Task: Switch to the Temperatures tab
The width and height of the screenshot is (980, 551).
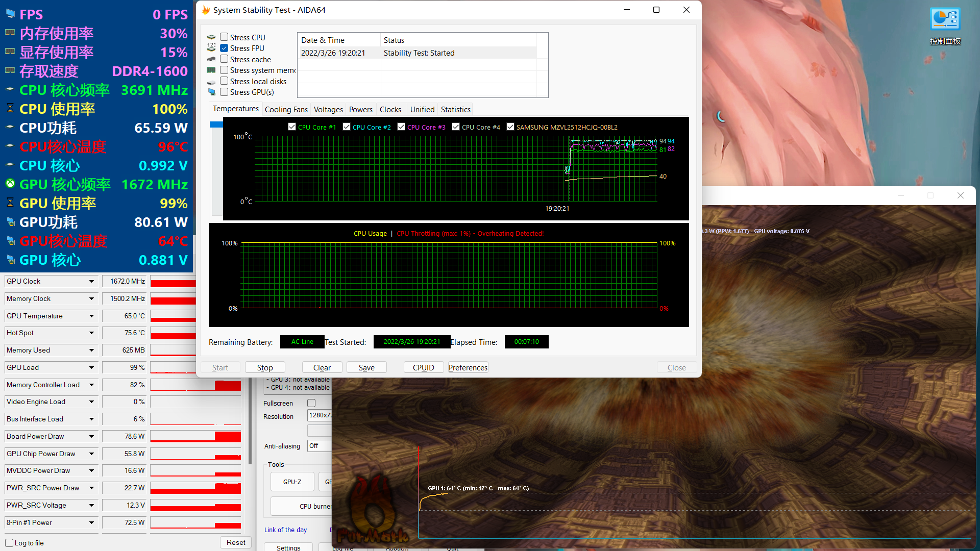Action: tap(236, 109)
